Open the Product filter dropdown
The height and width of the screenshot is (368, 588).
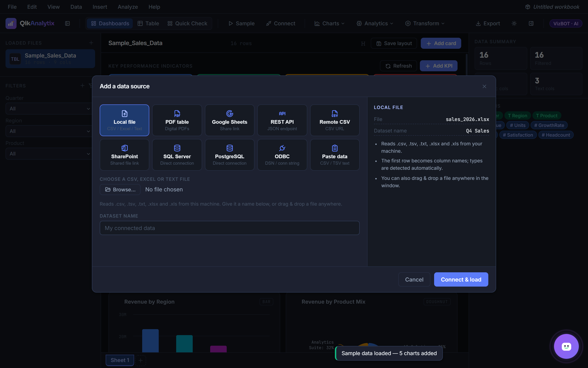tap(49, 154)
